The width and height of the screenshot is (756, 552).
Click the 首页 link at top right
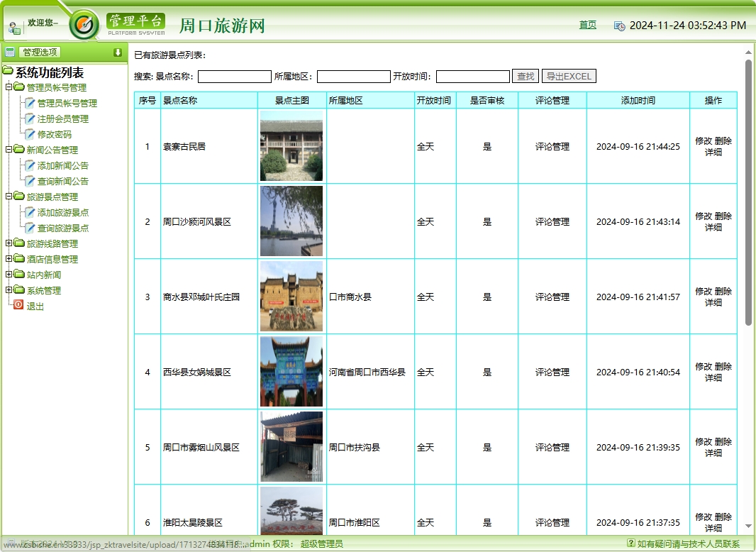coord(588,24)
